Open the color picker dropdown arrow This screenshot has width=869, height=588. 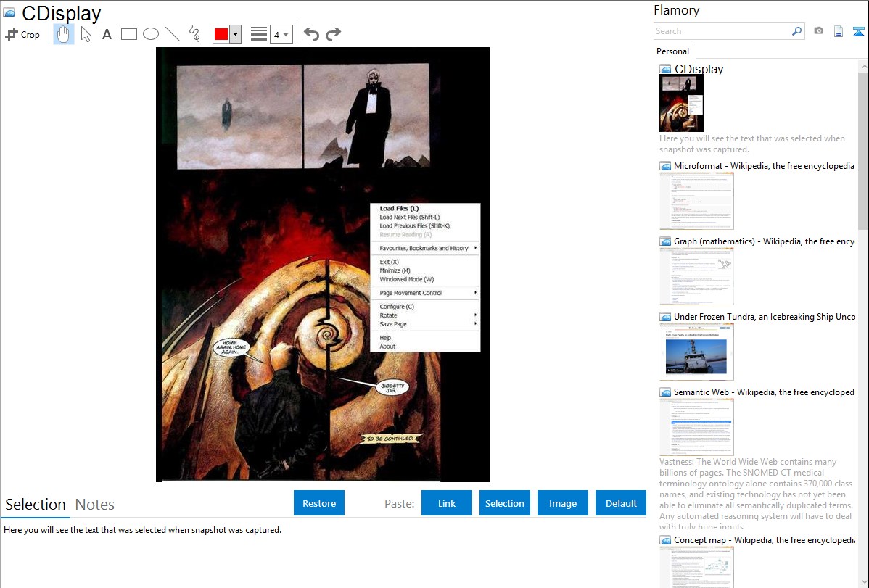coord(236,34)
